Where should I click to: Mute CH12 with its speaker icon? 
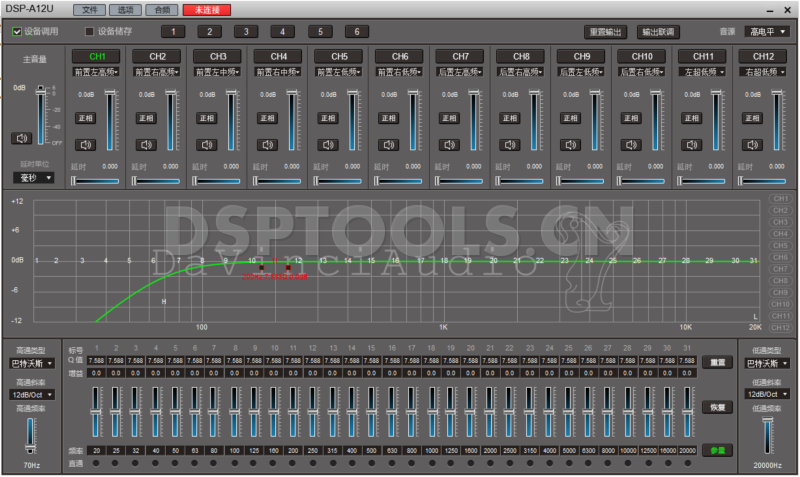click(753, 145)
